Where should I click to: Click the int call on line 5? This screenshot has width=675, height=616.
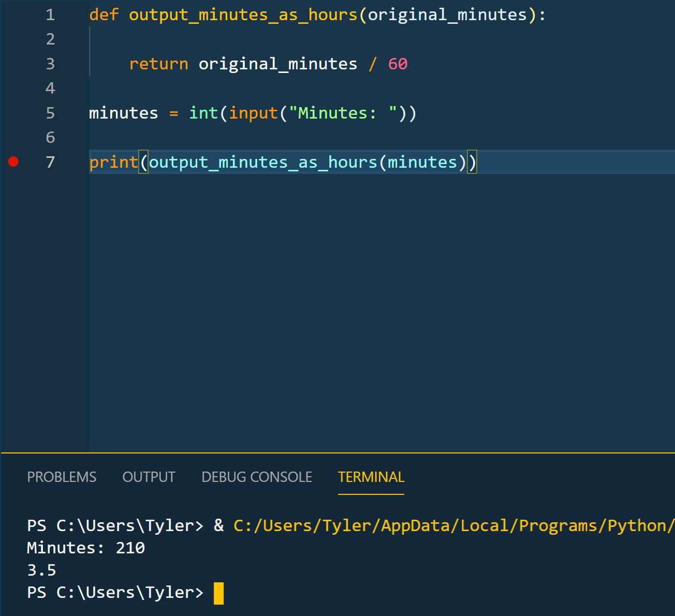203,113
